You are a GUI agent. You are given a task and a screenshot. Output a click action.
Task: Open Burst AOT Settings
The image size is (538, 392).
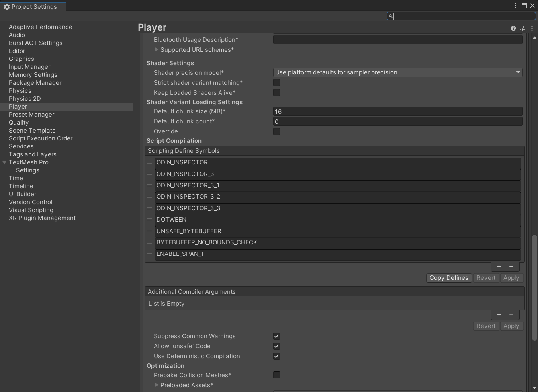click(35, 43)
